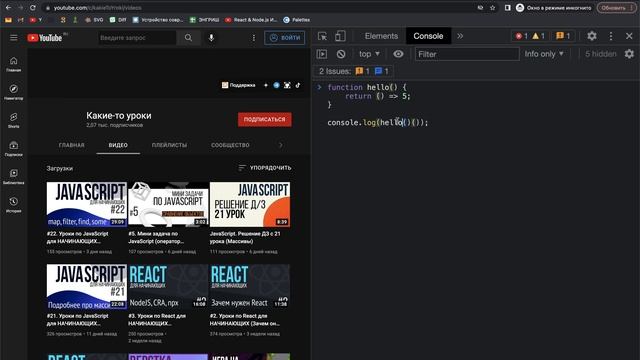The height and width of the screenshot is (360, 640).
Task: Open Mini tasks #5 JavaScript thumbnail
Action: 168,204
